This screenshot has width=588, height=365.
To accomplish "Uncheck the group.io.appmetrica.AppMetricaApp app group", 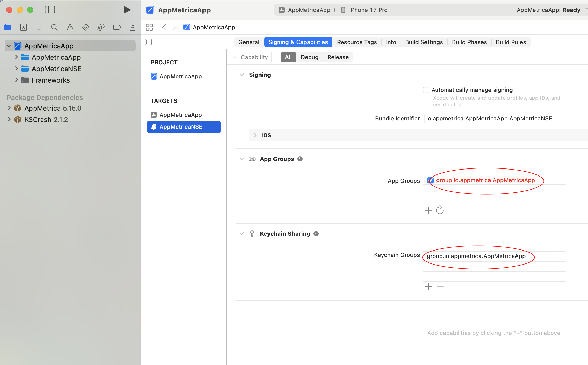I will tap(430, 180).
